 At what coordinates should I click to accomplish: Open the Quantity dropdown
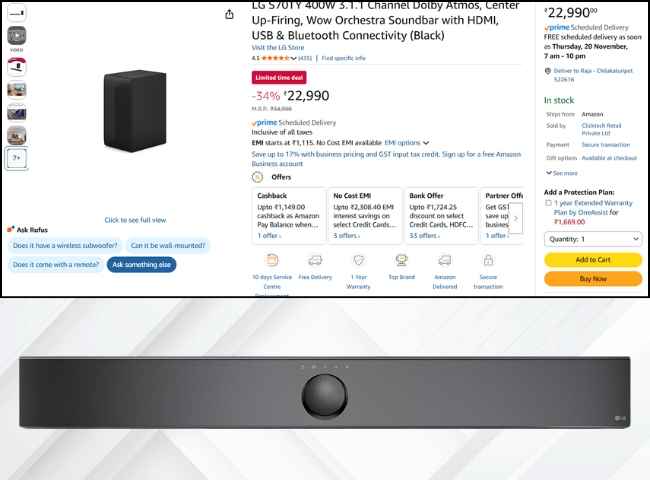pyautogui.click(x=593, y=239)
